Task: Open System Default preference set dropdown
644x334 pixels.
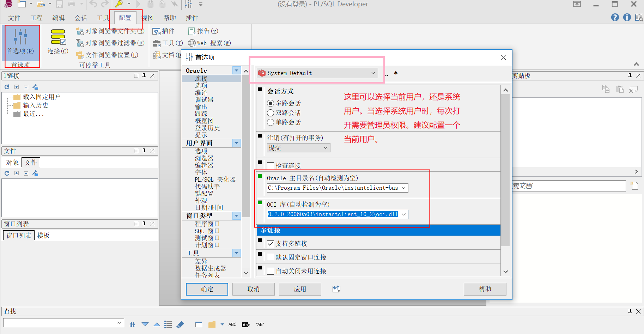Action: pos(317,73)
